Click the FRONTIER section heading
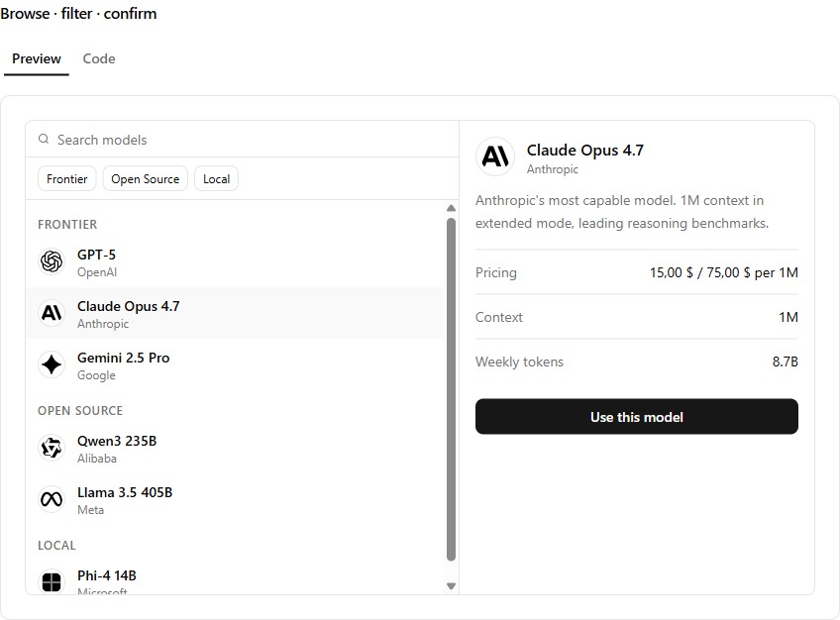The image size is (840, 620). [67, 225]
